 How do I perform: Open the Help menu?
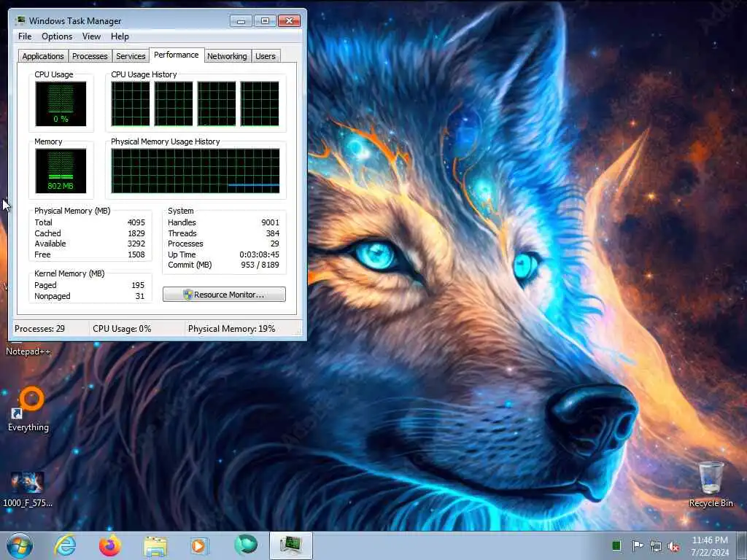tap(120, 36)
